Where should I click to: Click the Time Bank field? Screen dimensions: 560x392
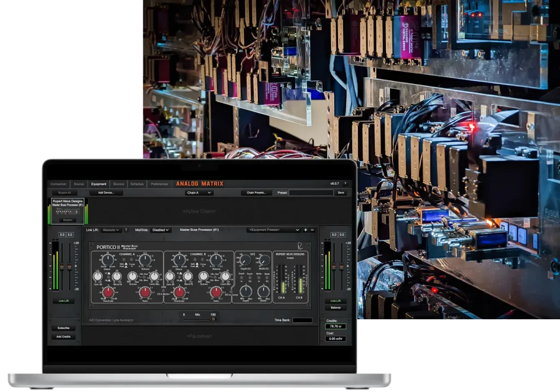point(302,320)
